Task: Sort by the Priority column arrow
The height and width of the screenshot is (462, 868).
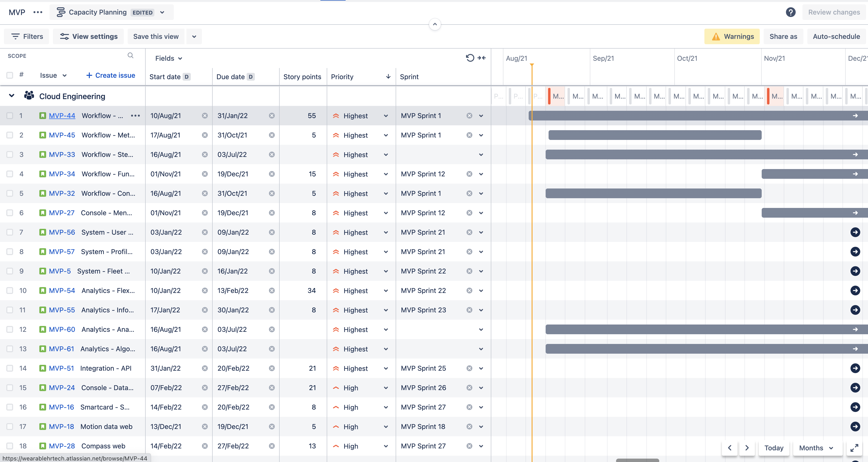Action: coord(388,77)
